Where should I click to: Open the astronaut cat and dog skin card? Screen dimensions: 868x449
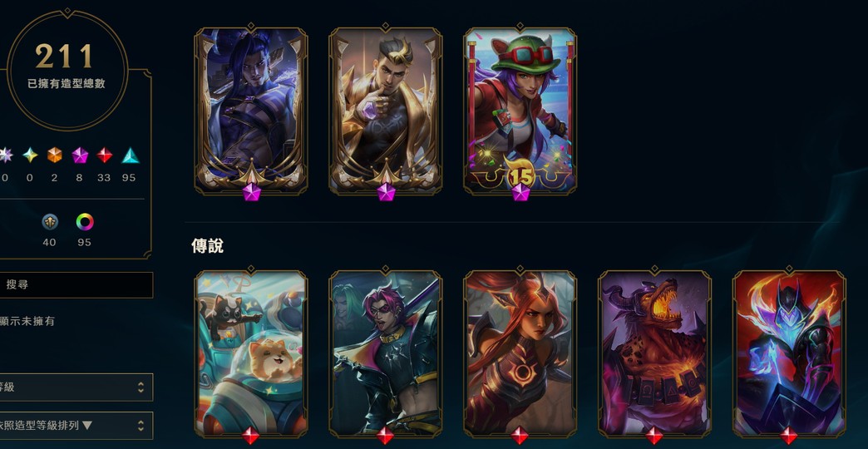(251, 354)
